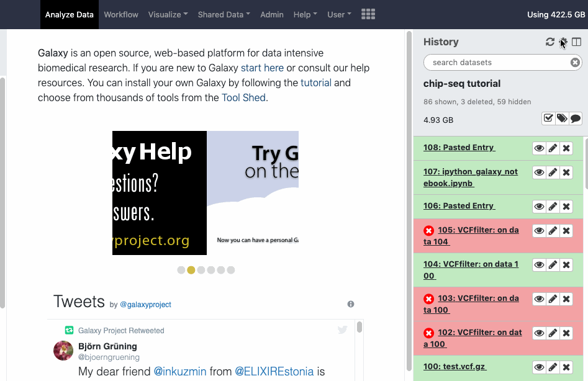This screenshot has width=588, height=381.
Task: Expand the Shared Data dropdown
Action: [x=224, y=14]
